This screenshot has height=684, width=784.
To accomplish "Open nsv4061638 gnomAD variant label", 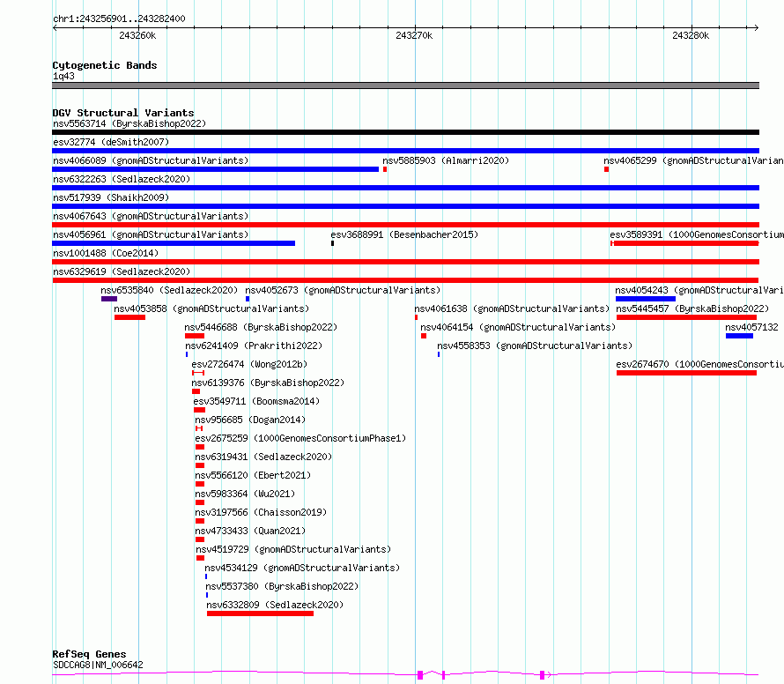I will coord(512,309).
